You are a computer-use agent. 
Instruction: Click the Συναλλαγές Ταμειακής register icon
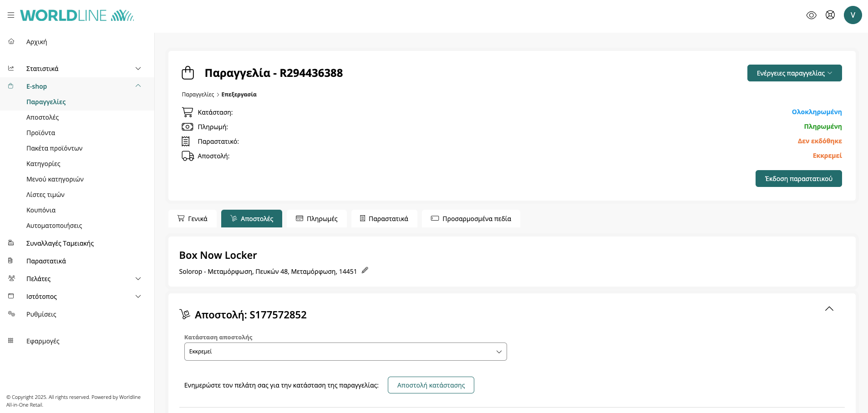[x=11, y=243]
